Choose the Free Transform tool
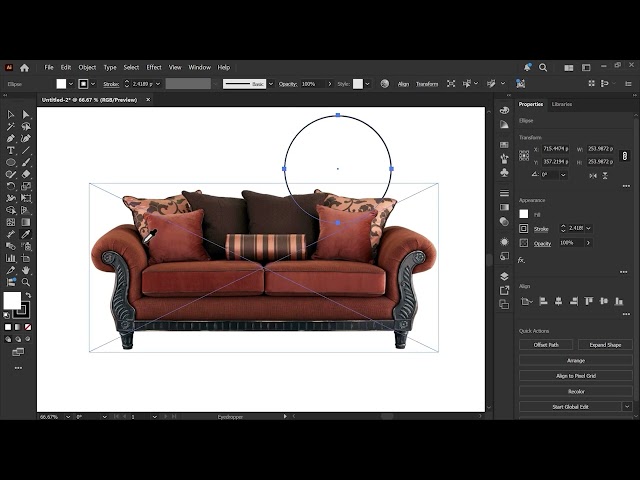Image resolution: width=640 pixels, height=480 pixels. [26, 198]
